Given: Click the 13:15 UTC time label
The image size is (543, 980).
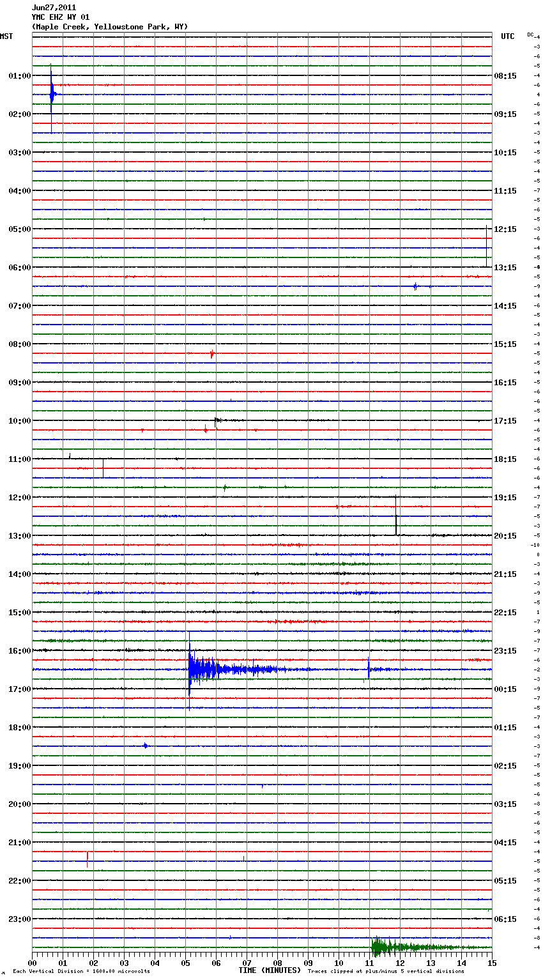Looking at the screenshot, I should tap(505, 267).
